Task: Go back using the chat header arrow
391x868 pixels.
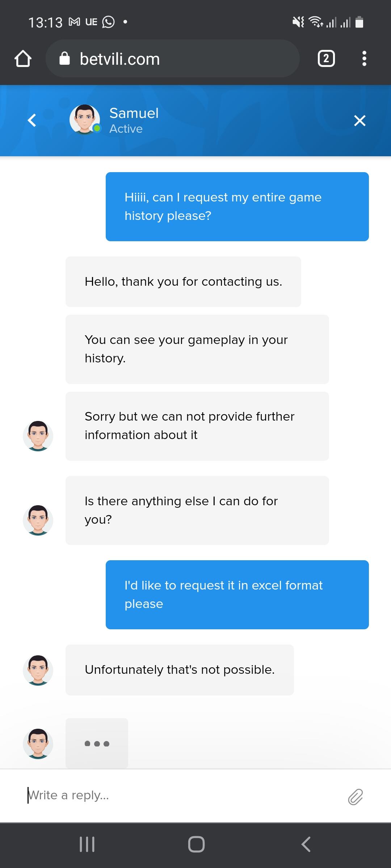Action: tap(32, 120)
